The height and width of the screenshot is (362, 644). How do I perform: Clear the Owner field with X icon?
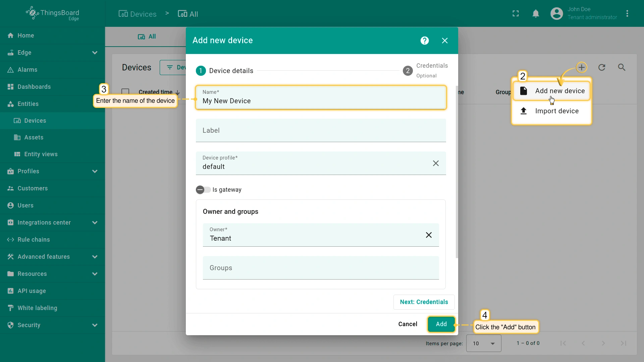(x=429, y=235)
